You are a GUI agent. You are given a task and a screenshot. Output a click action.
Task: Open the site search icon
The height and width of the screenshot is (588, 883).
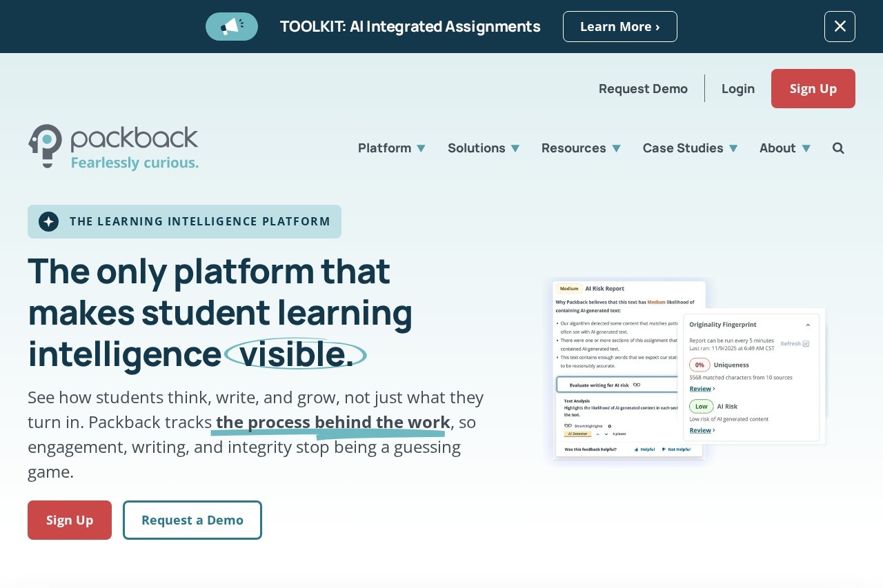coord(838,148)
